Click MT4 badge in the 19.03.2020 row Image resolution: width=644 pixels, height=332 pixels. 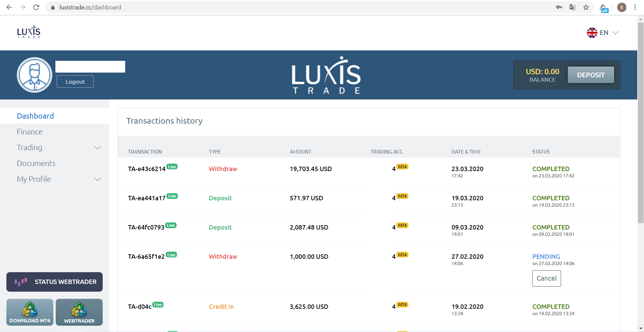pos(402,196)
